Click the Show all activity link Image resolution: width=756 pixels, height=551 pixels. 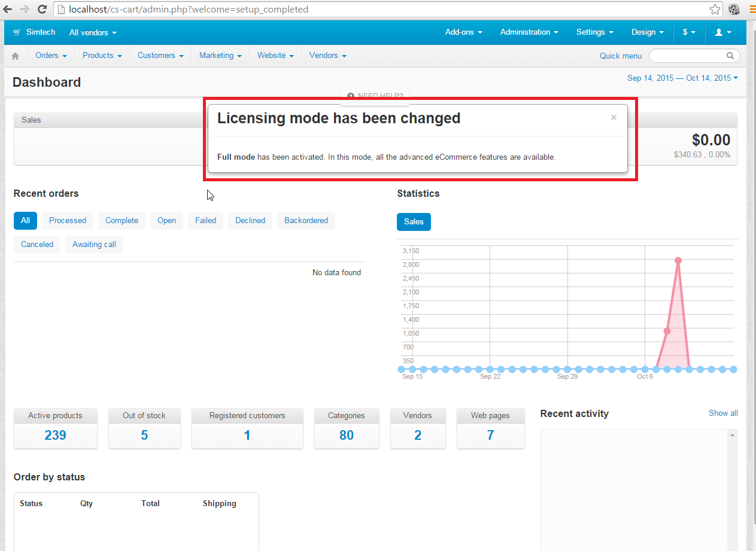pyautogui.click(x=722, y=413)
